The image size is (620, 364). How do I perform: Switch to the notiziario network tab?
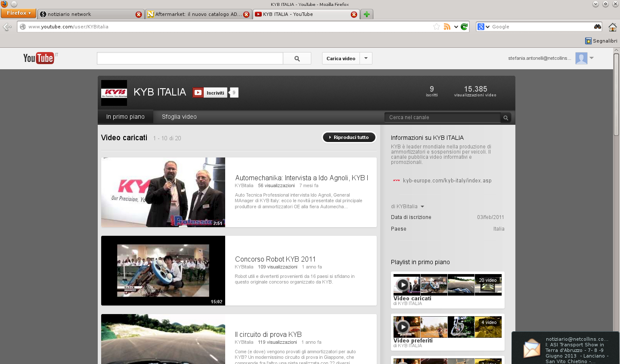click(x=90, y=14)
